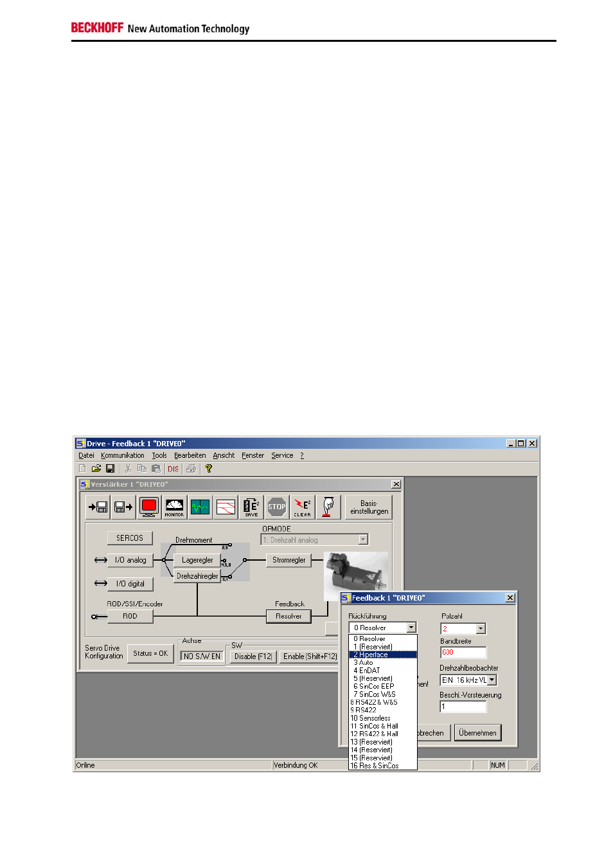Click the Beschl.-Vorsteuerung input field

pyautogui.click(x=463, y=707)
